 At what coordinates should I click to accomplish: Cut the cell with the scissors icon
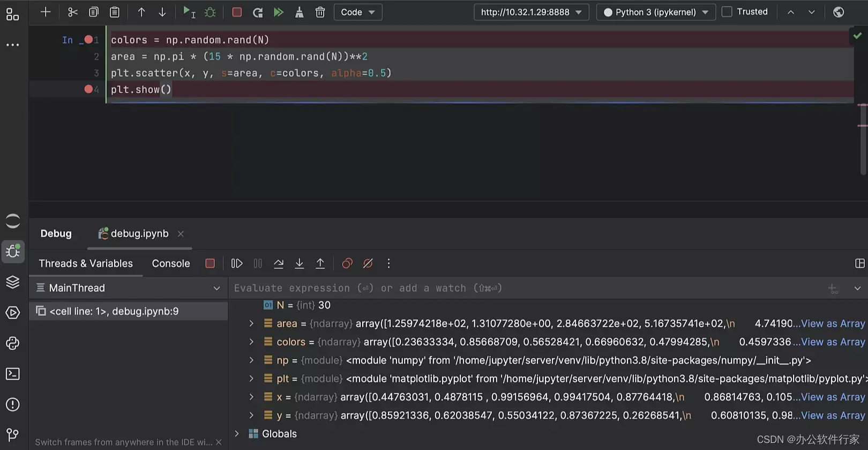pos(73,12)
